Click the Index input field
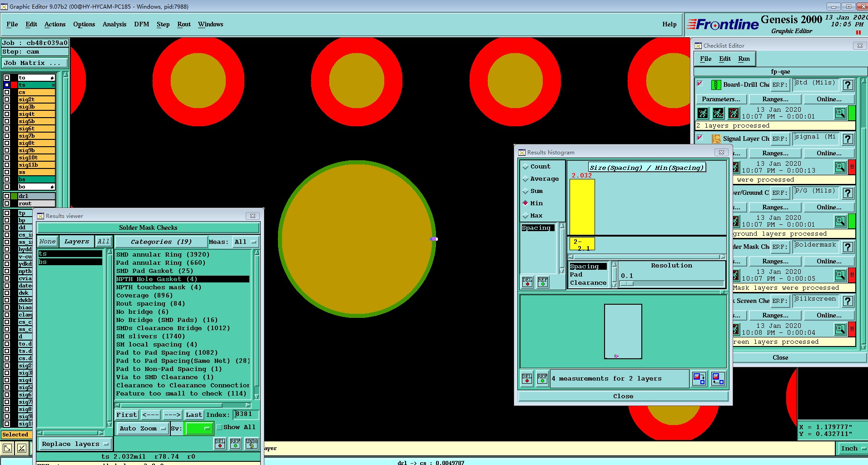This screenshot has height=465, width=868. click(246, 414)
